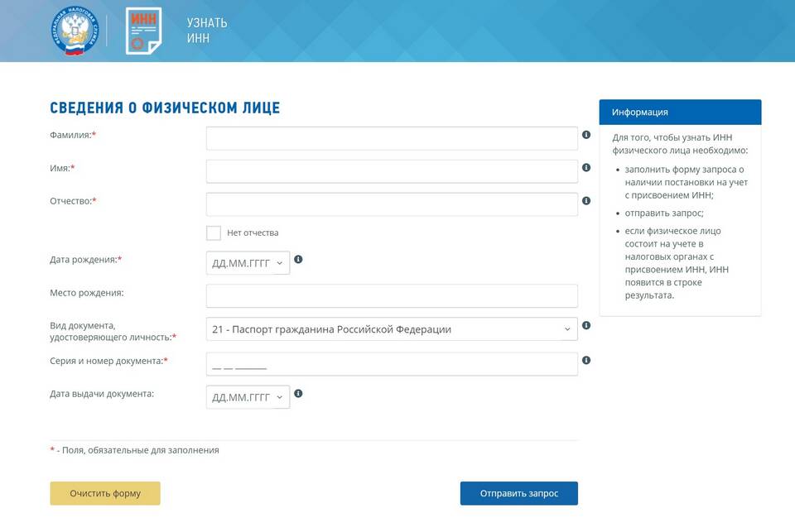Enable the Нет отчества checkbox
795x532 pixels.
tap(214, 233)
